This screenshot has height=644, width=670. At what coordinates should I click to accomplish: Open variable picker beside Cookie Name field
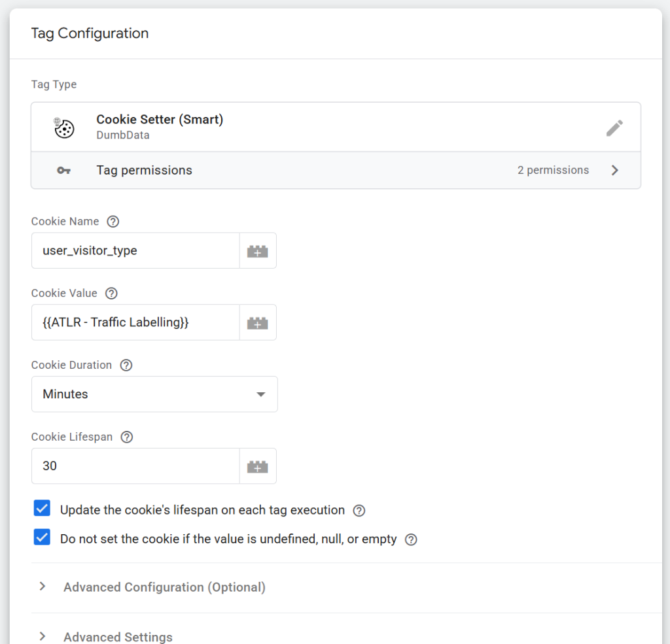pos(258,251)
